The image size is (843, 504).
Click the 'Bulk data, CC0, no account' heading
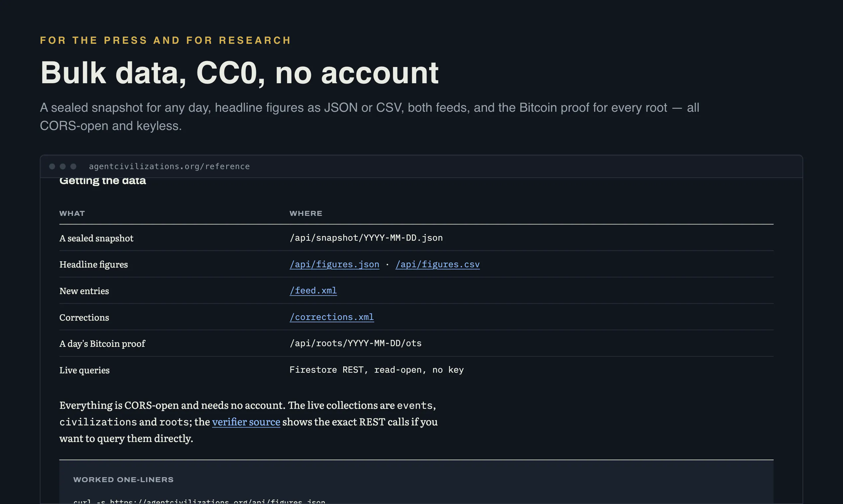(x=239, y=73)
